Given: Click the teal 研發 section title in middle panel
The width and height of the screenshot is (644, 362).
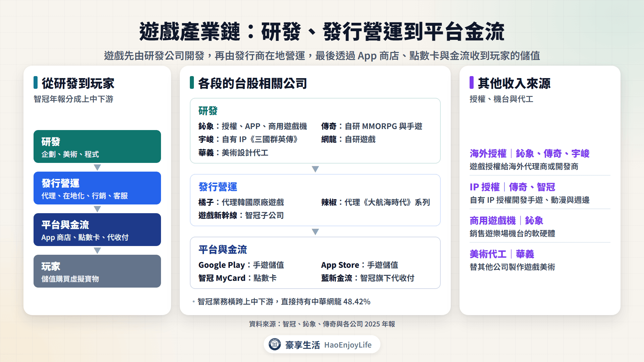Looking at the screenshot, I should [x=208, y=111].
